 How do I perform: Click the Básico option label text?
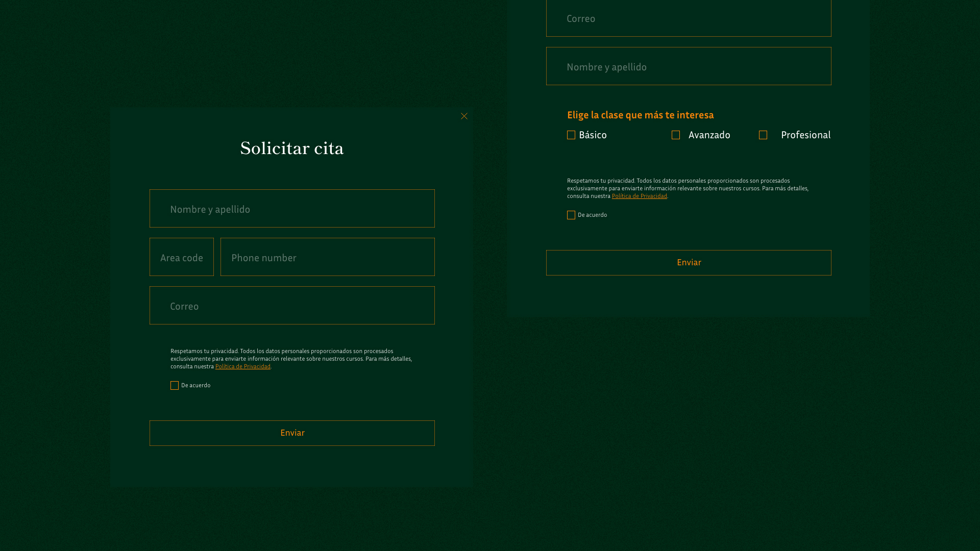point(593,135)
